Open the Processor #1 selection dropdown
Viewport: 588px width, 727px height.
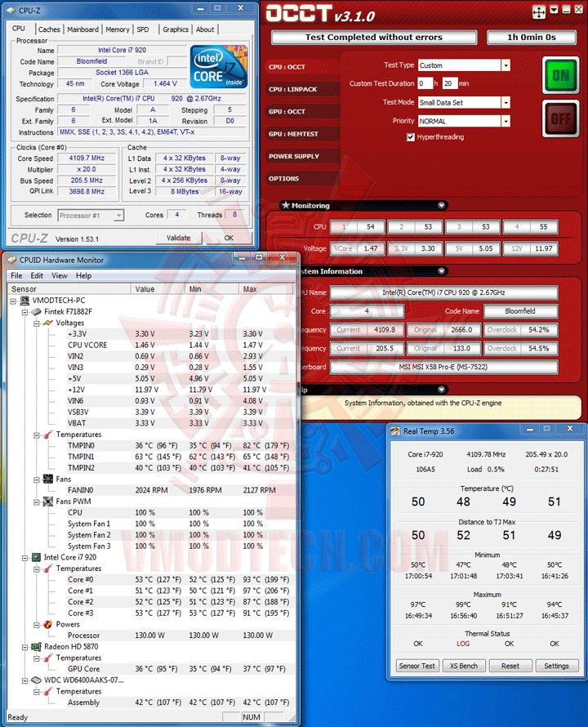click(119, 216)
